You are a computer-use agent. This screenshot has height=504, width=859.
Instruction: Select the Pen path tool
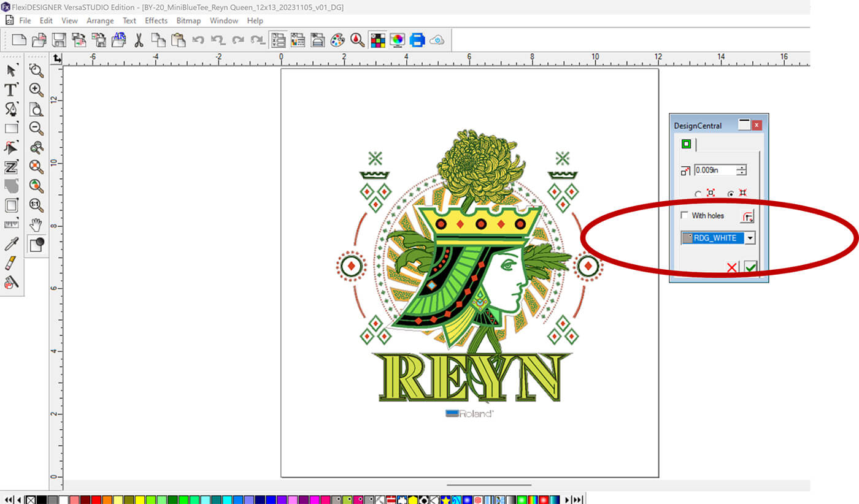pos(12,109)
